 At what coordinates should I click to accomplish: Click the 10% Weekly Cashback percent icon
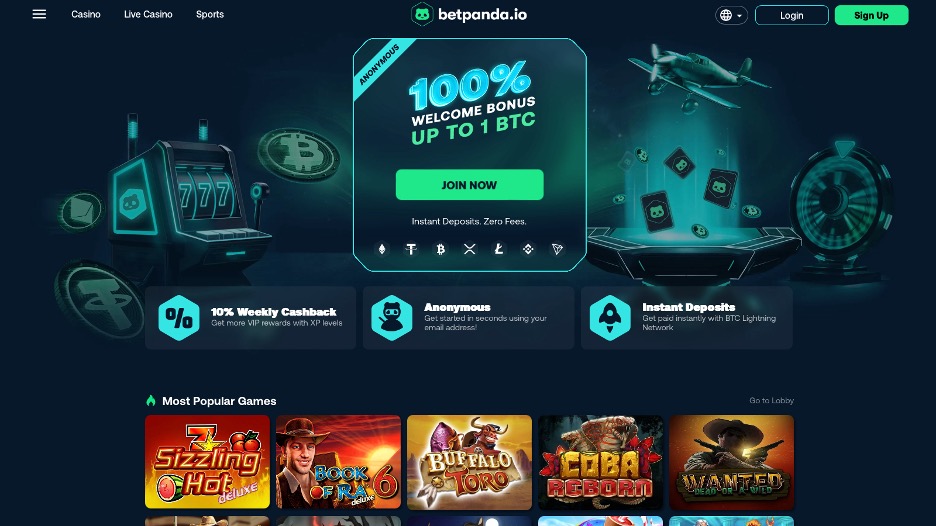coord(179,318)
